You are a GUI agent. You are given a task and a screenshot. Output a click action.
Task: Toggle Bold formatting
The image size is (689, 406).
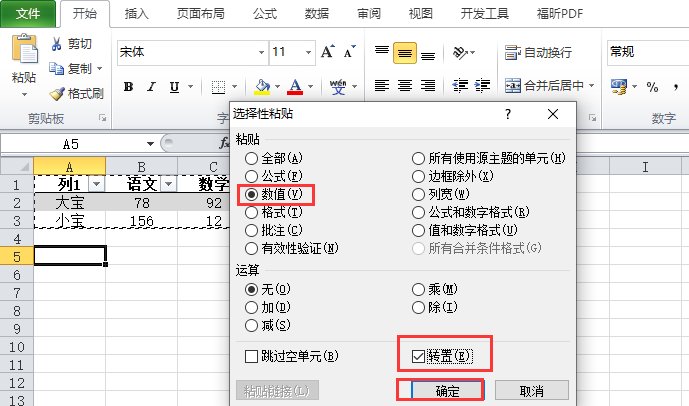click(x=128, y=87)
